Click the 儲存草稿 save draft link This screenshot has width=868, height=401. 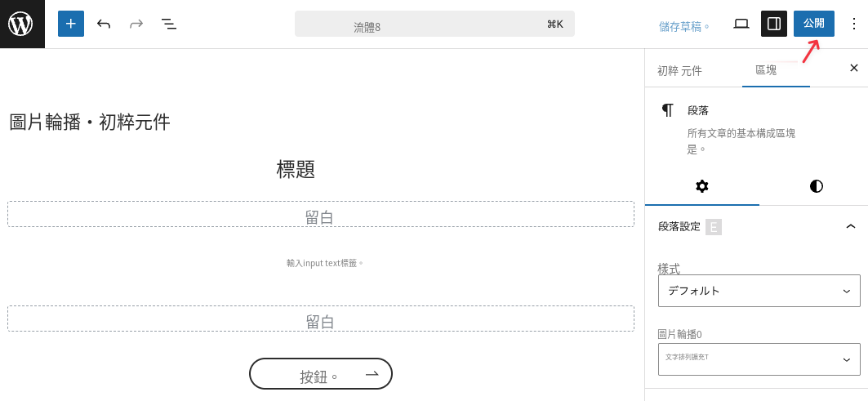click(684, 27)
